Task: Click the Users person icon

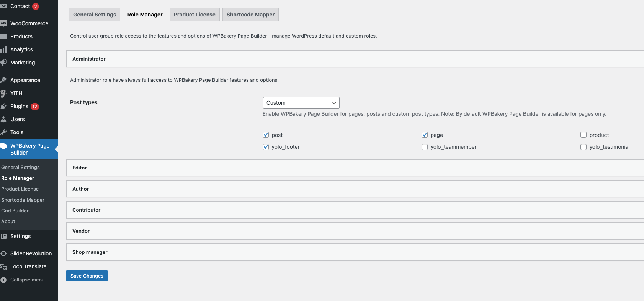Action: point(3,119)
